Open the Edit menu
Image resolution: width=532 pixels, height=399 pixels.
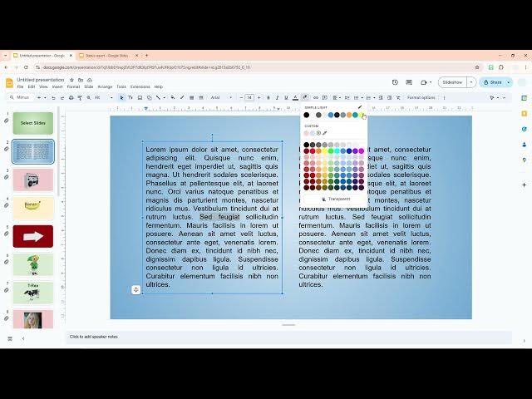click(x=32, y=86)
